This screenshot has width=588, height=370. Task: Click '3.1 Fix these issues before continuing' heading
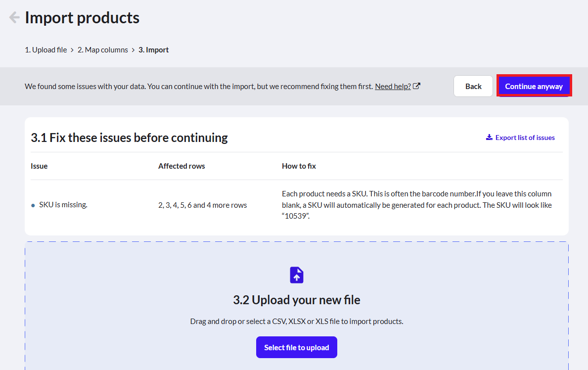[130, 138]
